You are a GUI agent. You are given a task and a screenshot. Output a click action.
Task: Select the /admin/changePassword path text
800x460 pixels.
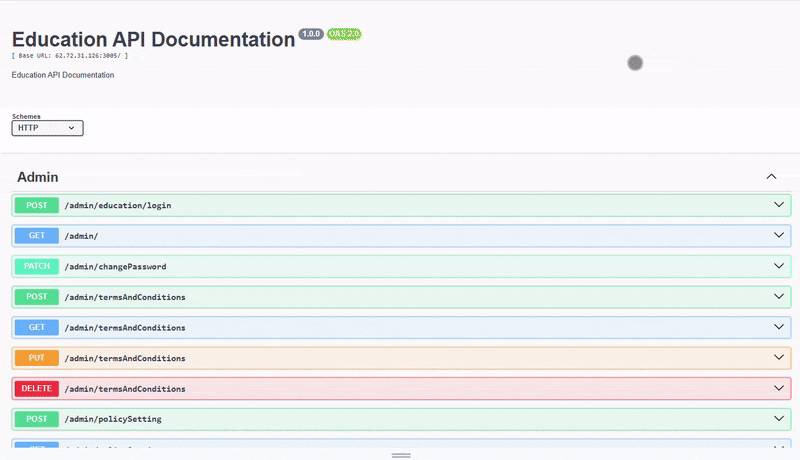[x=115, y=267]
